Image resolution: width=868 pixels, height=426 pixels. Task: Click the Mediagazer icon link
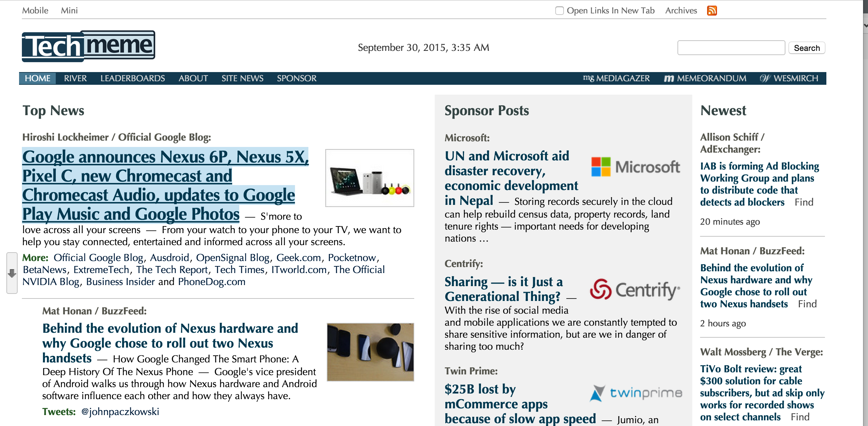pyautogui.click(x=589, y=78)
